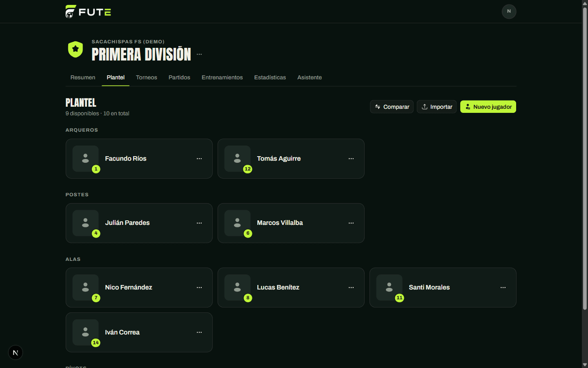Image resolution: width=588 pixels, height=368 pixels.
Task: Click the Comparar button
Action: 392,107
